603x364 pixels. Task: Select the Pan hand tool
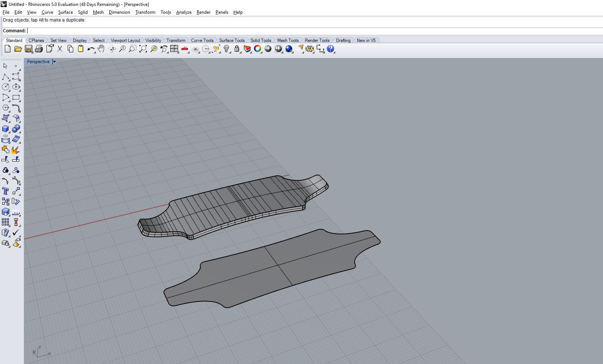101,49
